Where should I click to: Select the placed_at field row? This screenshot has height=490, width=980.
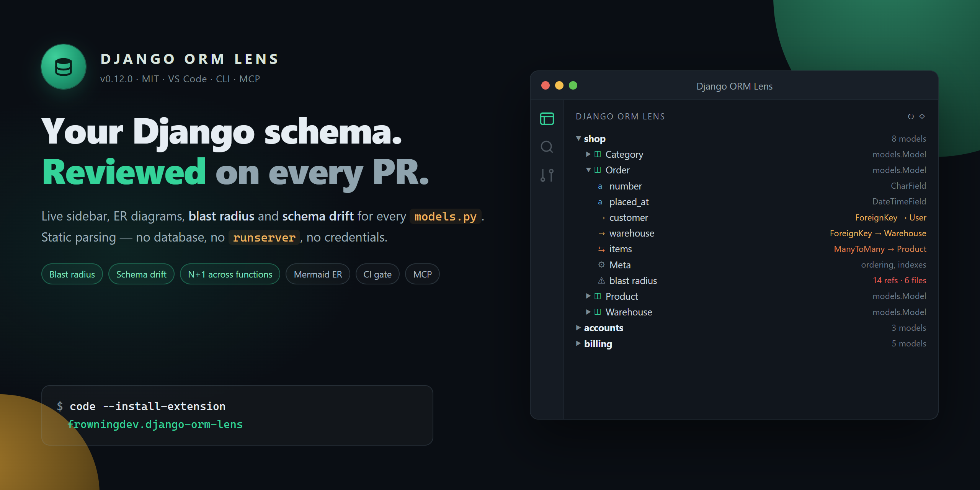tap(751, 202)
